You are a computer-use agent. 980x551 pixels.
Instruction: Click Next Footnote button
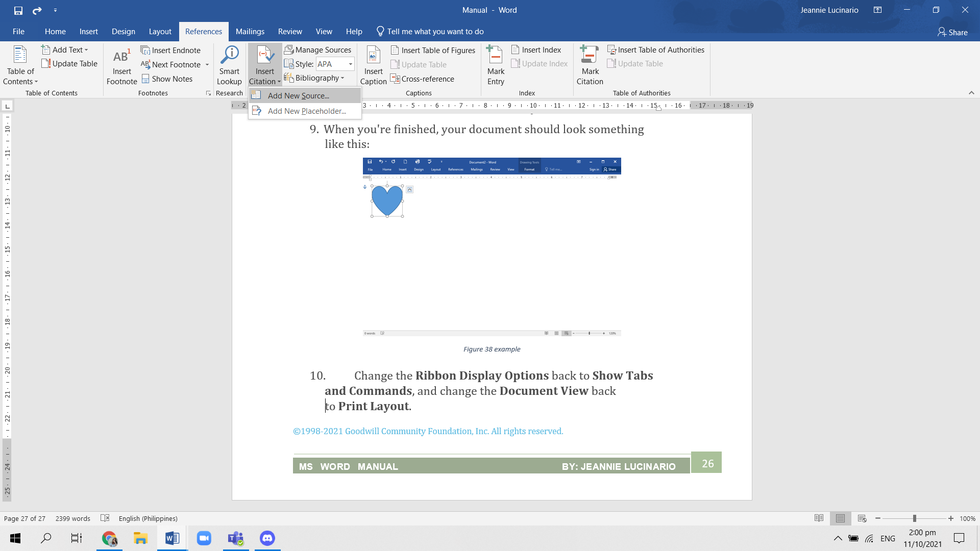tap(171, 65)
